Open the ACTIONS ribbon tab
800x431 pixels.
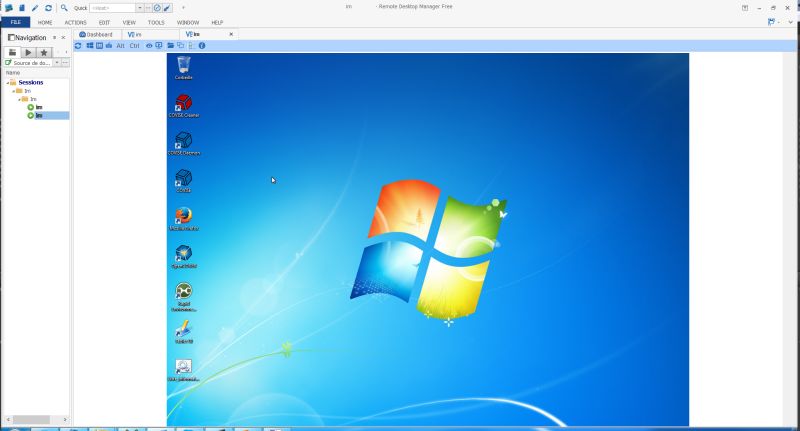point(76,22)
